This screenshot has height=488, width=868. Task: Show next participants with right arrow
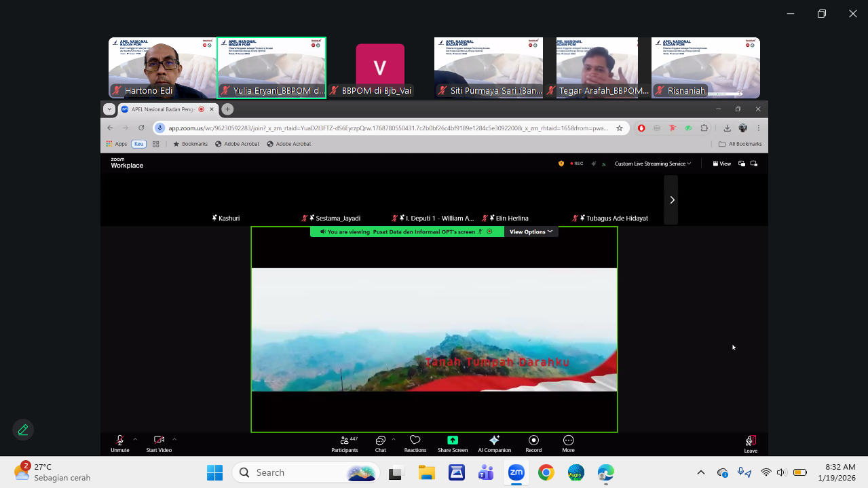coord(671,200)
